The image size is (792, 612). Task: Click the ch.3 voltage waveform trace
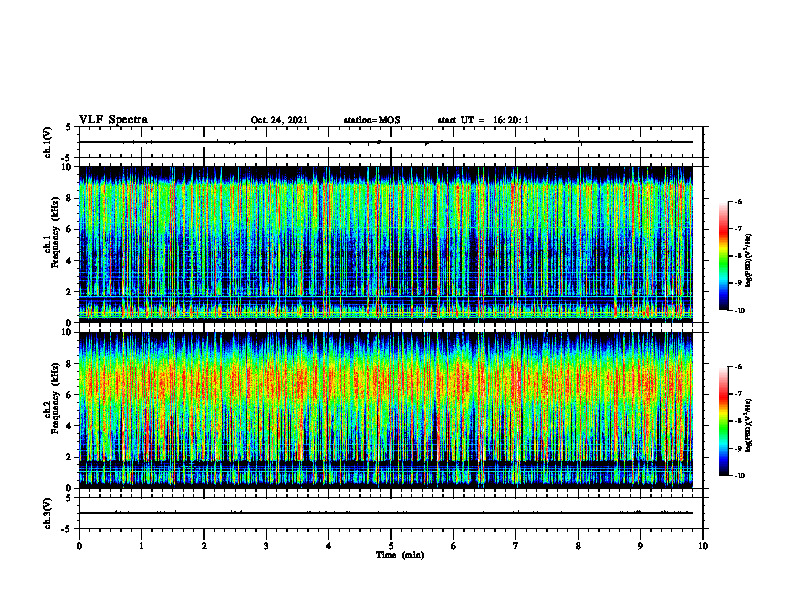[x=385, y=513]
